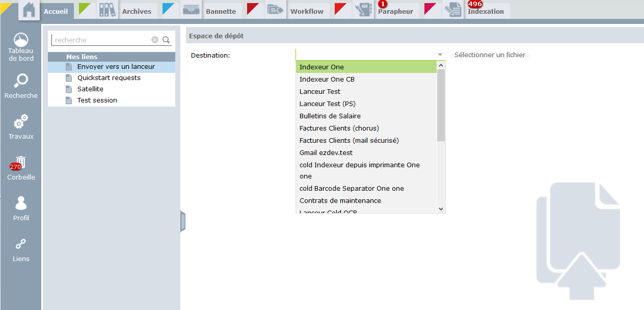
Task: Open the Indexation tab
Action: point(486,11)
